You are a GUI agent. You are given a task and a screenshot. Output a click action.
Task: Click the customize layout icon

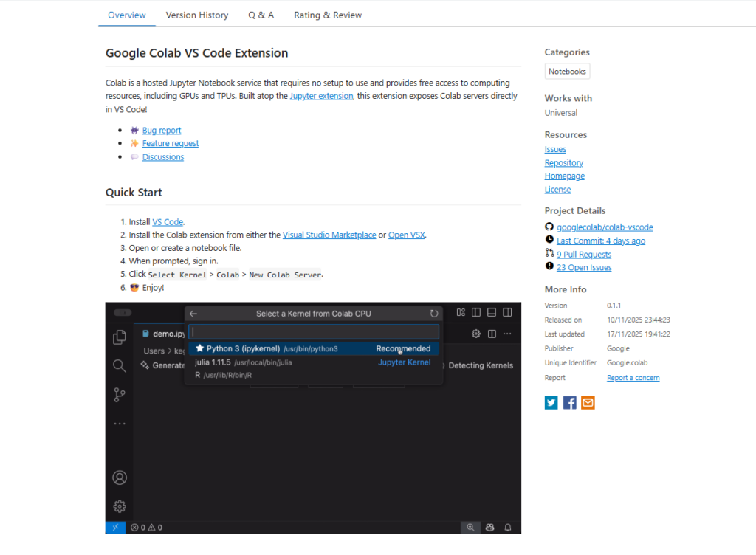pos(461,312)
